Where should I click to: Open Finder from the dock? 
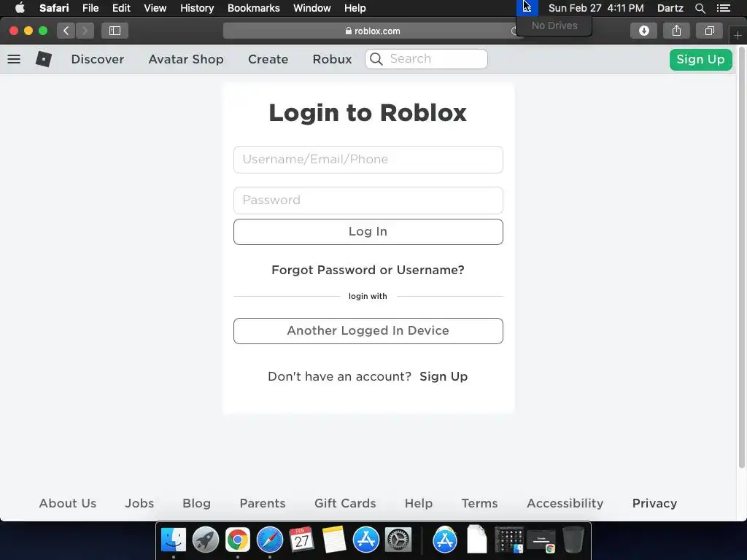pyautogui.click(x=174, y=540)
